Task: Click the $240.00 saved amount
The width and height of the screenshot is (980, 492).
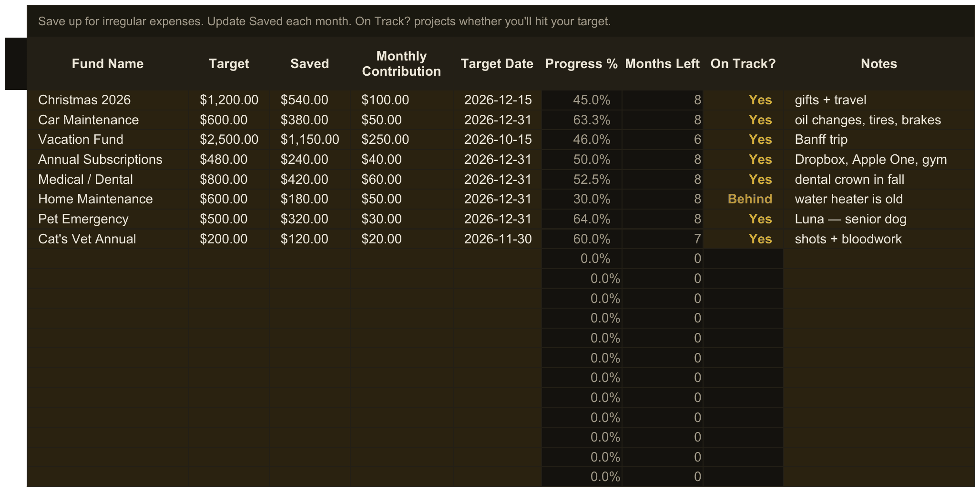Action: (309, 160)
